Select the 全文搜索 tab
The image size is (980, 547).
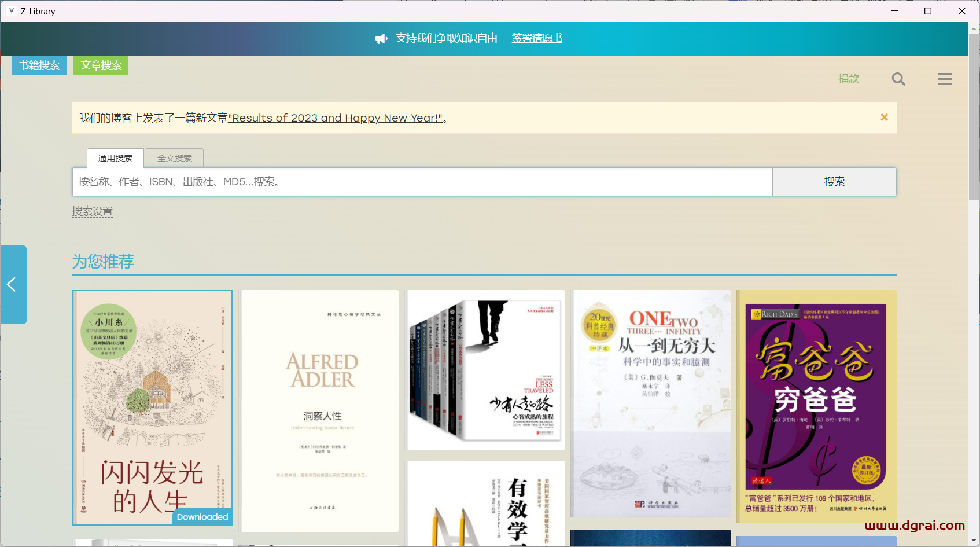tap(175, 158)
